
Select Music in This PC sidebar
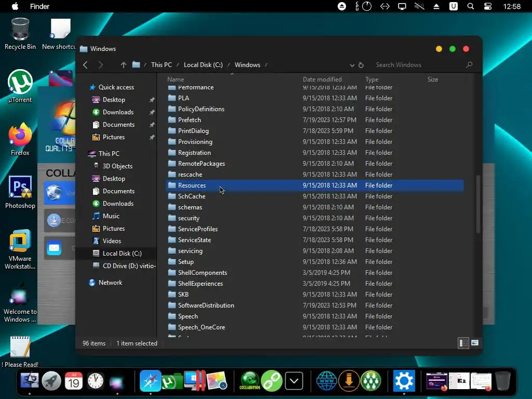[x=111, y=216]
